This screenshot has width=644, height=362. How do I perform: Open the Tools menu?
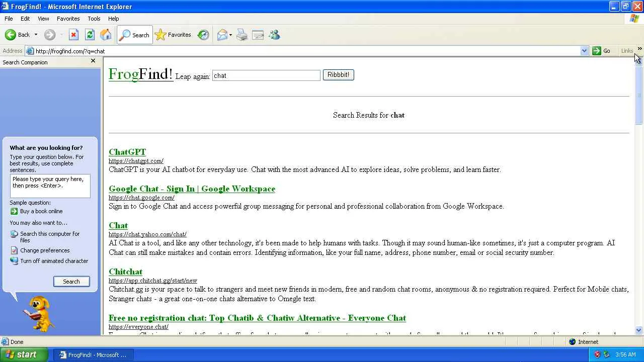94,19
